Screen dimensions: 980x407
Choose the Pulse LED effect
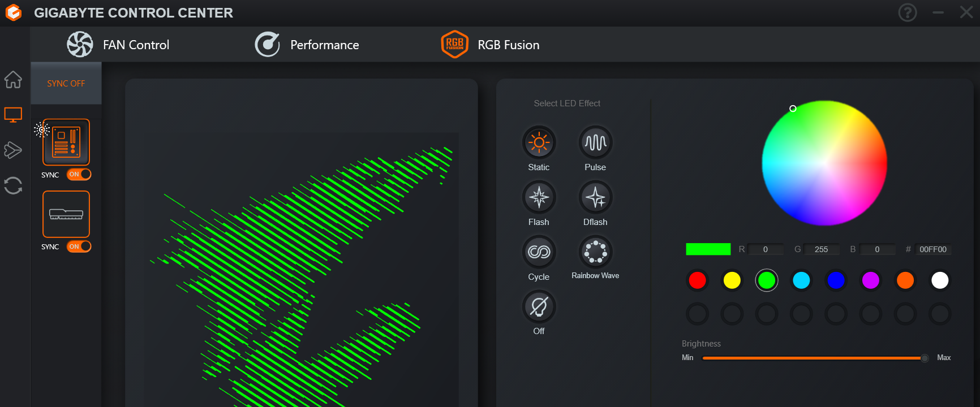pos(595,142)
